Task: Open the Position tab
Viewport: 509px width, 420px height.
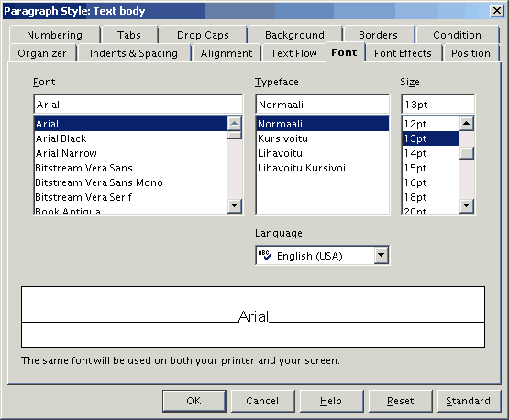Action: coord(470,53)
